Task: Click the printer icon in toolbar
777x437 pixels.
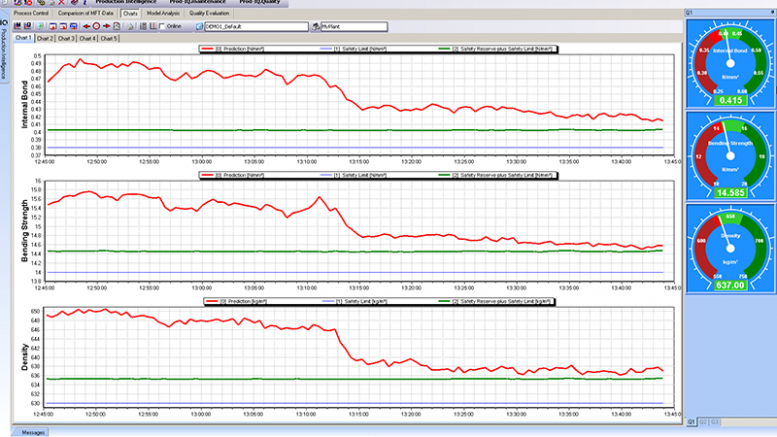Action: click(x=130, y=26)
